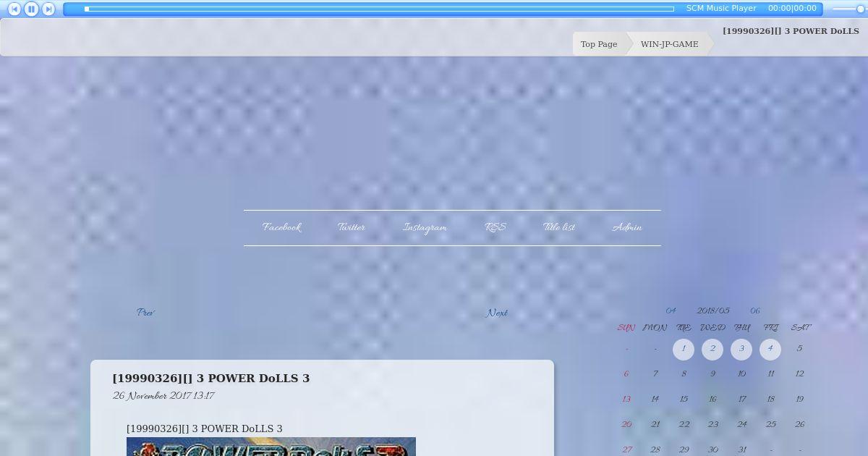Open calendar day 2 posts
This screenshot has height=456, width=868.
(712, 350)
